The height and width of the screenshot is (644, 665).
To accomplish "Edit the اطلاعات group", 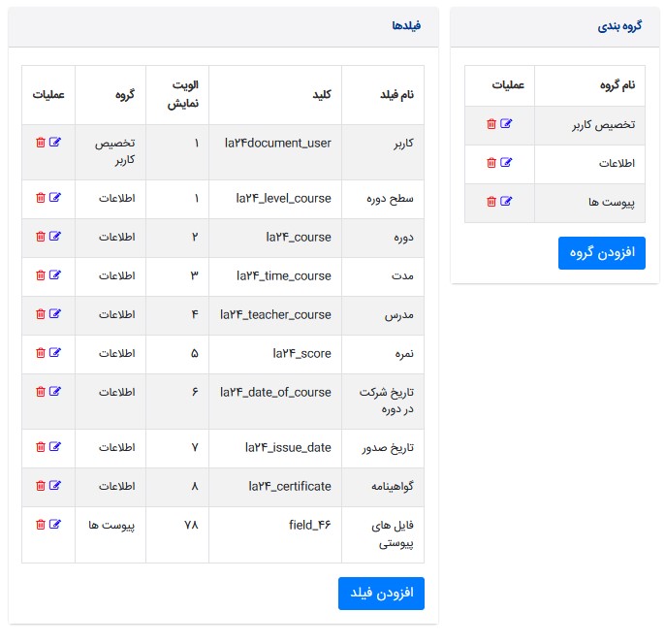I will click(x=506, y=163).
